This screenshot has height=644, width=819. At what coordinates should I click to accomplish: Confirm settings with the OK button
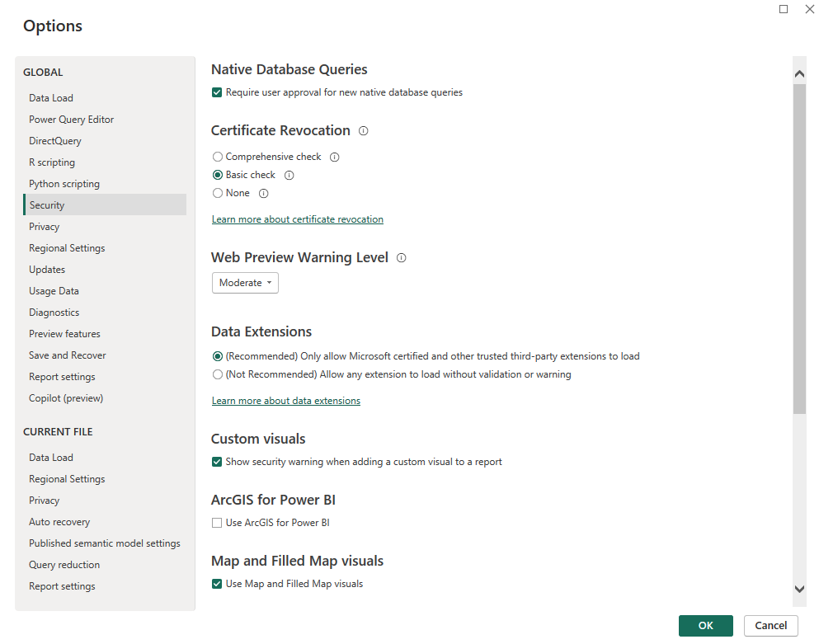pyautogui.click(x=705, y=626)
